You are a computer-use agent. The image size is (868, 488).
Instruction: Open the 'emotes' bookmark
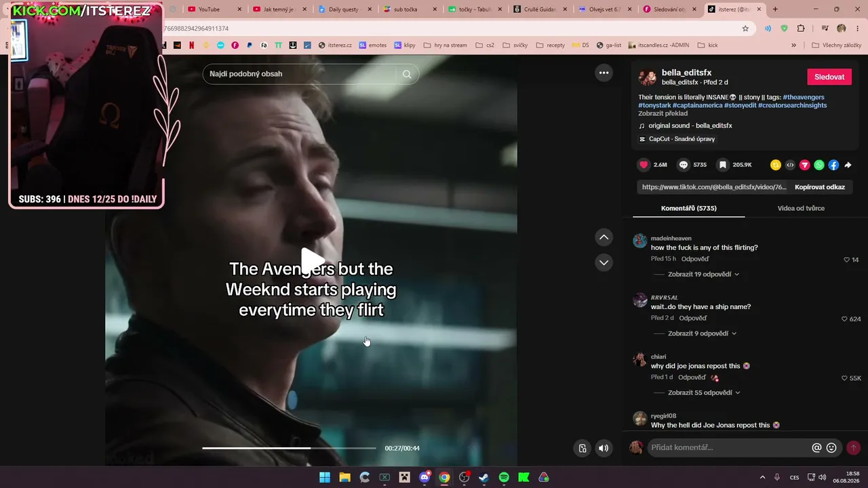[x=373, y=45]
